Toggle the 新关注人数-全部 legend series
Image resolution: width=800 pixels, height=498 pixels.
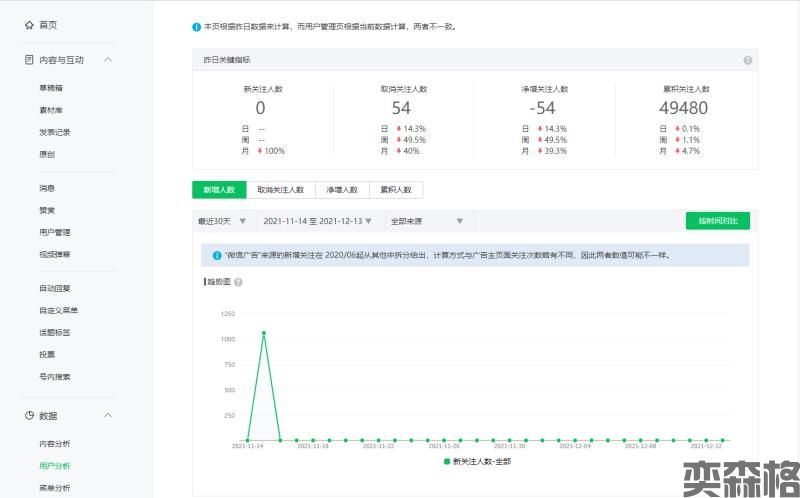click(477, 461)
